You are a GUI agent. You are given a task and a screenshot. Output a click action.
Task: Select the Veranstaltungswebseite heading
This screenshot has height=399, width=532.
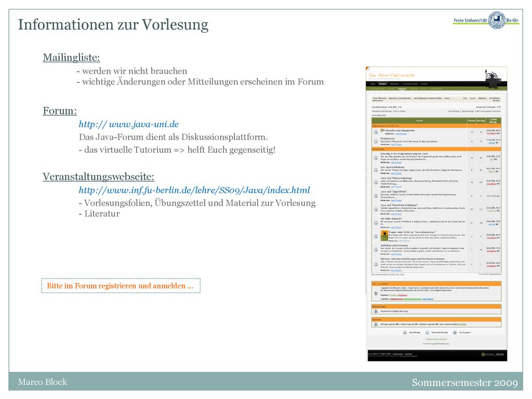pos(98,177)
